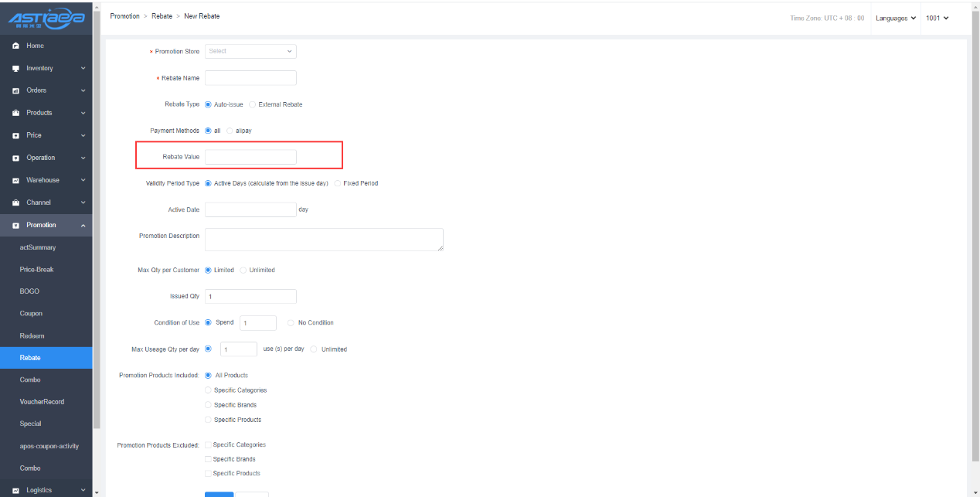Select Fixed Period validity type
Screen dimensions: 980x497
pos(337,183)
